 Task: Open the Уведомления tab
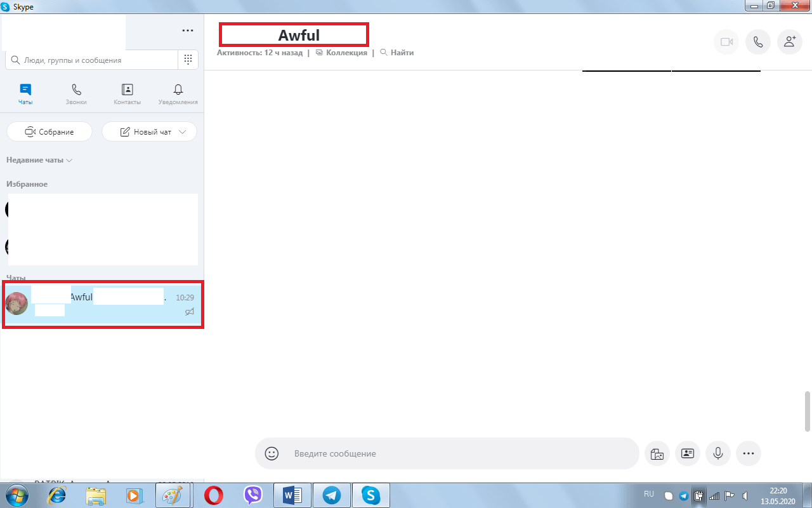pos(178,94)
